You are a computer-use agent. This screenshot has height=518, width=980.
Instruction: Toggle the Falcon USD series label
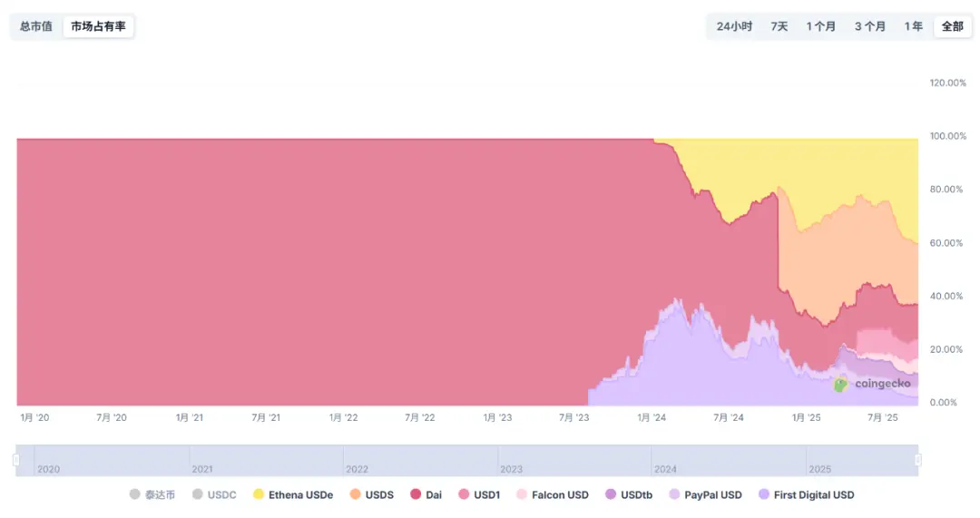[560, 494]
